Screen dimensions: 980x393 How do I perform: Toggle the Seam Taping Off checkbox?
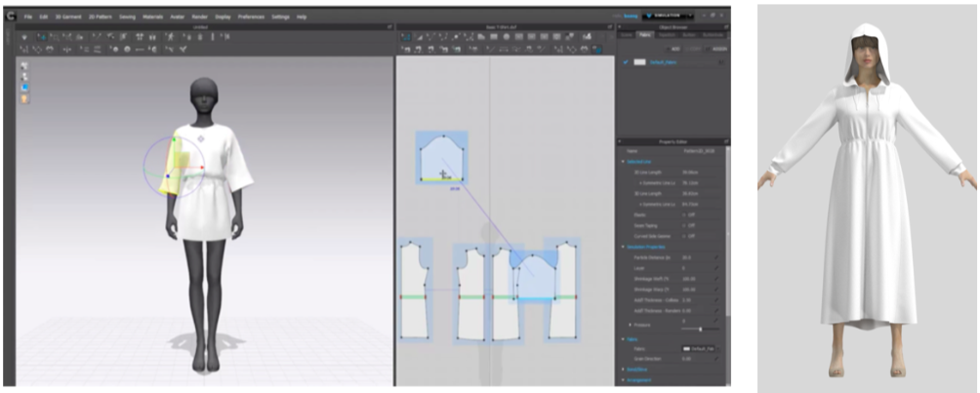click(684, 225)
